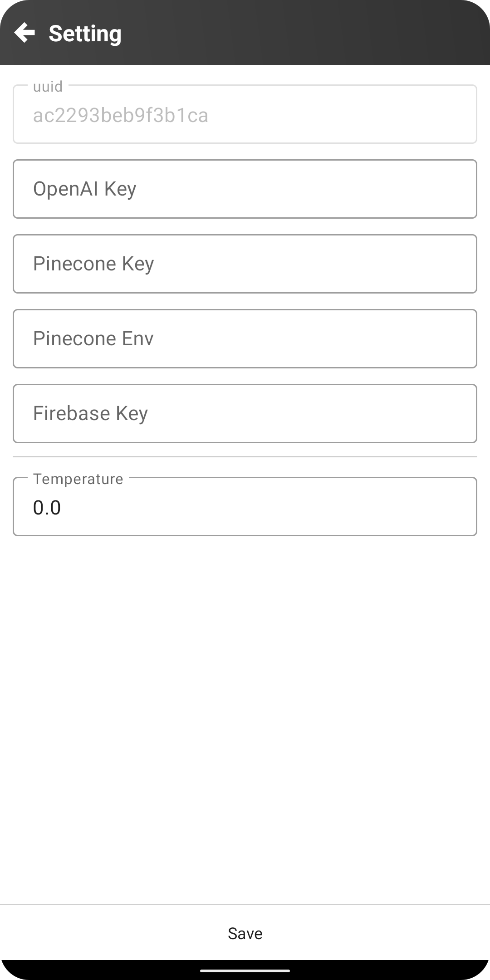Tap the back arrow icon
This screenshot has width=490, height=980.
coord(24,33)
